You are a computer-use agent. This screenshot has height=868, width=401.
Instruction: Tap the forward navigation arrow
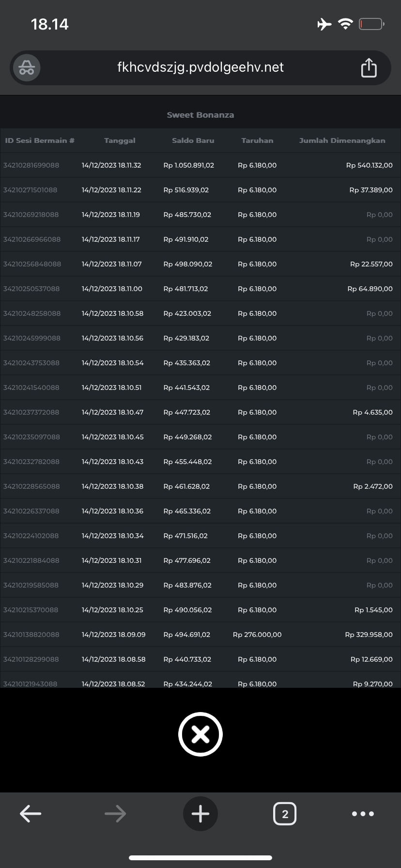click(115, 814)
